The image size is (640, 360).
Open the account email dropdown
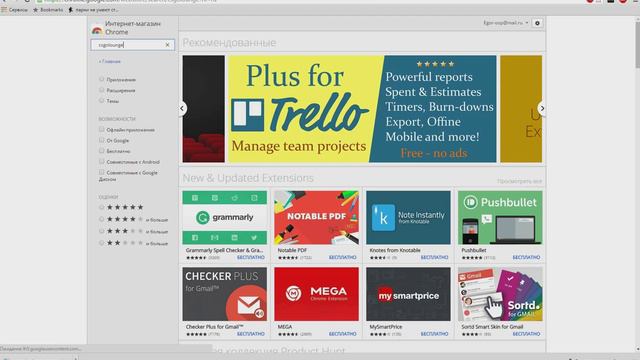point(506,23)
